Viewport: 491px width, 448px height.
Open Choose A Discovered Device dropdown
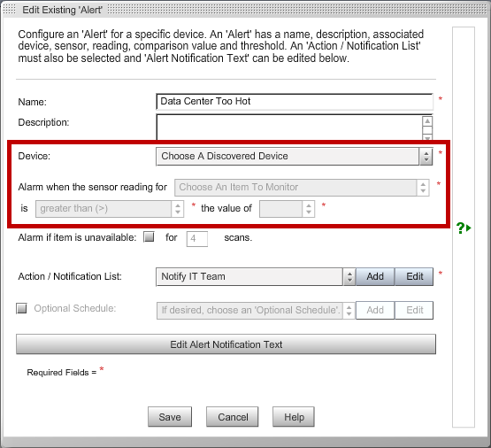pos(295,156)
